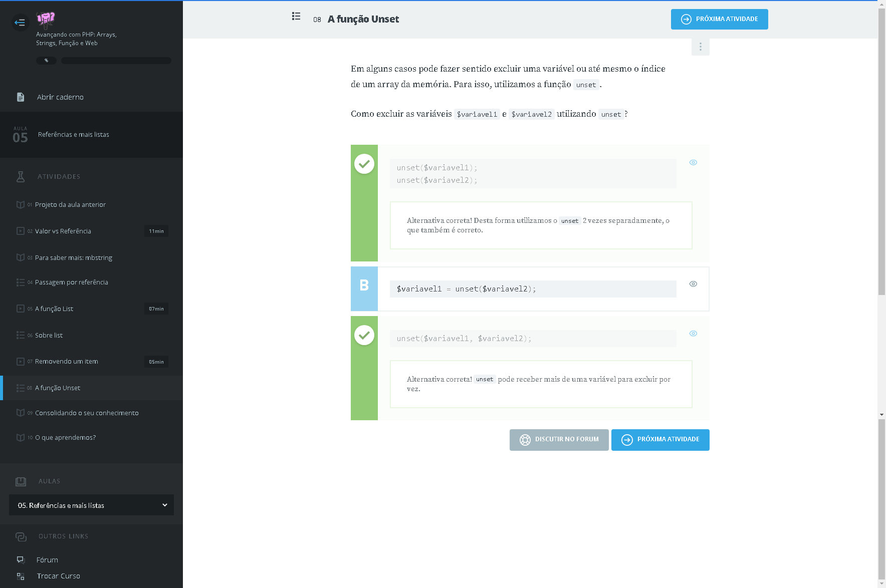Click the course logo icon
The image size is (886, 588).
coord(46,20)
